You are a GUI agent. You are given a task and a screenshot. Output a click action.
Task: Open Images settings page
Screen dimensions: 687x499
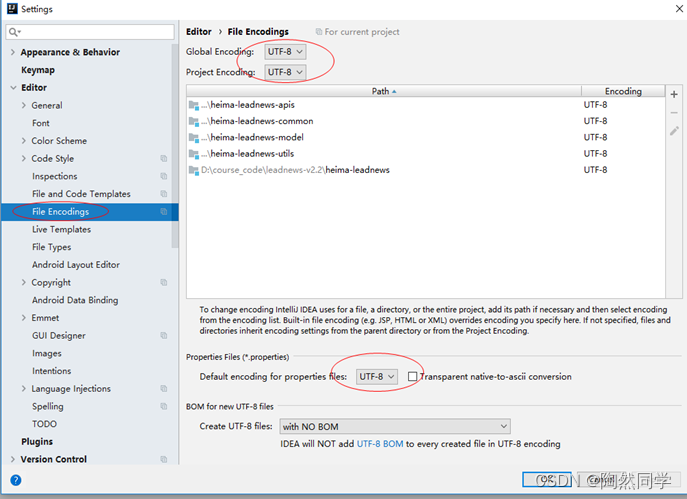pyautogui.click(x=46, y=353)
